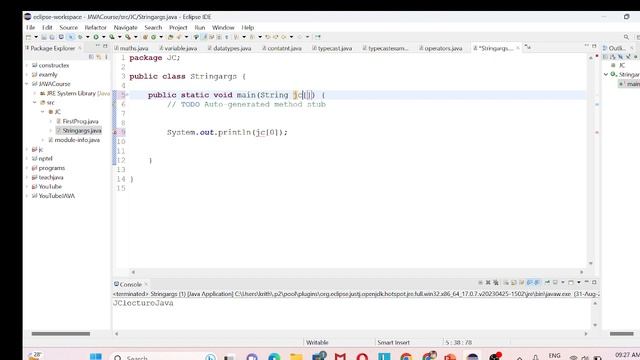The width and height of the screenshot is (640, 360).
Task: Click the Save All toolbar icon
Action: point(52,37)
